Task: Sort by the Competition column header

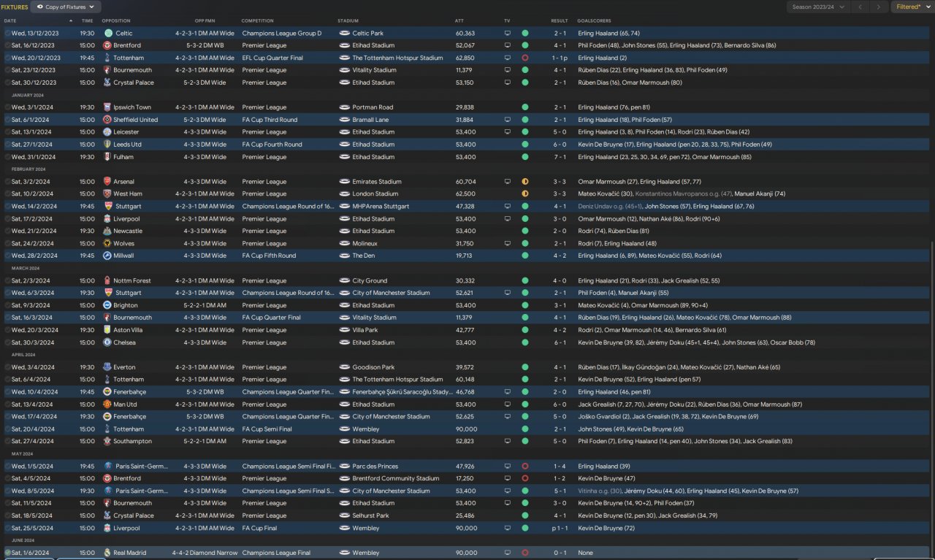Action: [257, 20]
